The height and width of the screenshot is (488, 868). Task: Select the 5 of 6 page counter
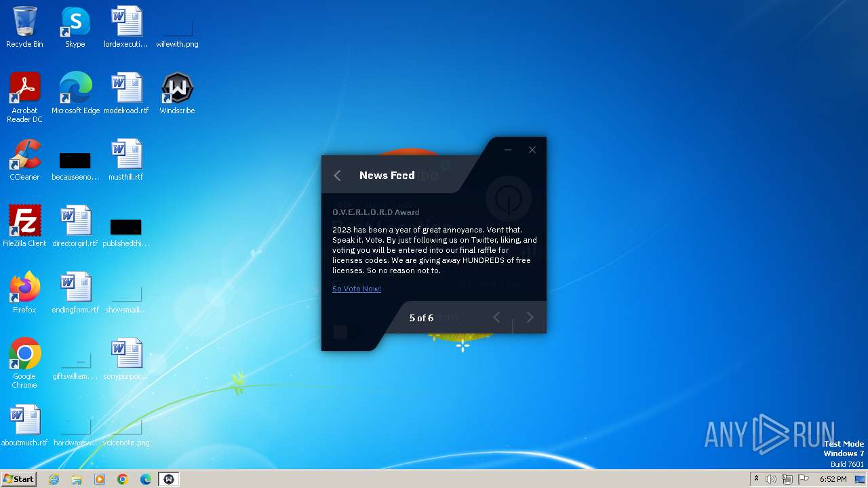(421, 318)
